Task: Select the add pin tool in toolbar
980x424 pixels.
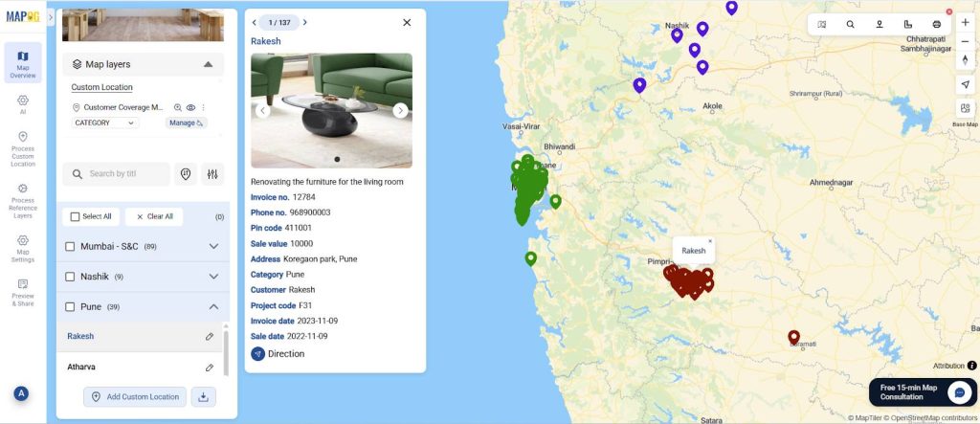Action: tap(879, 24)
